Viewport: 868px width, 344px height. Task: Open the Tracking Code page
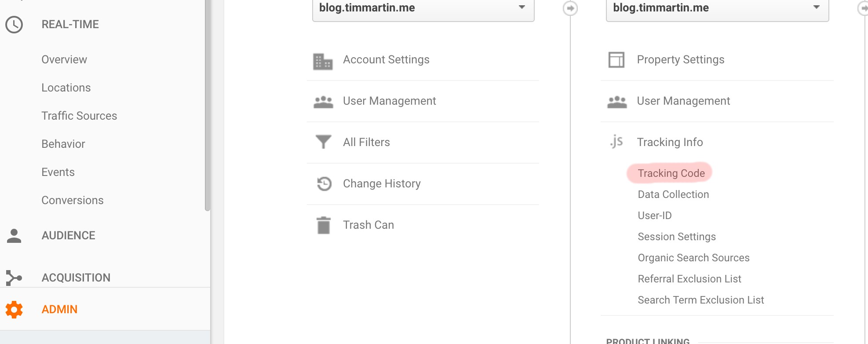coord(671,173)
